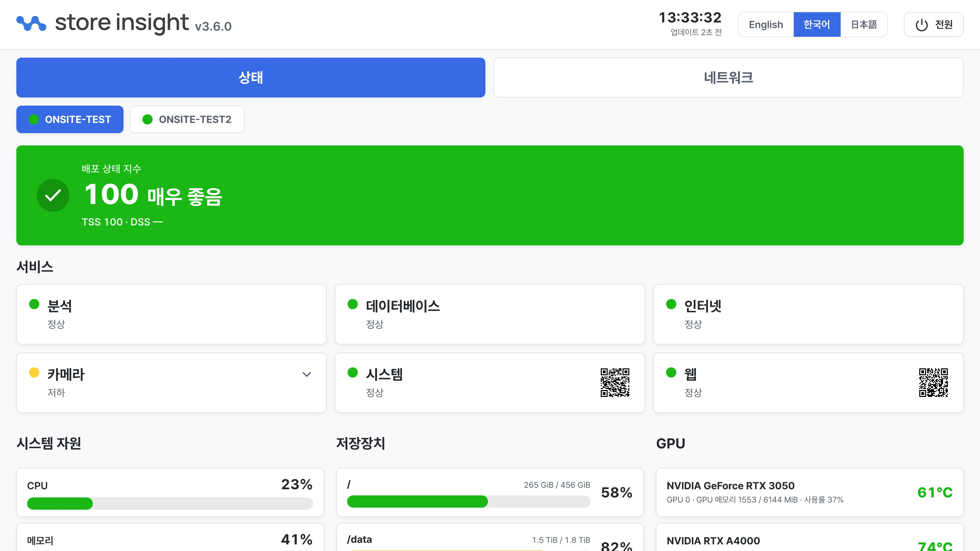Open the 인터넷 service card
Viewport: 980px width, 551px height.
pos(808,314)
